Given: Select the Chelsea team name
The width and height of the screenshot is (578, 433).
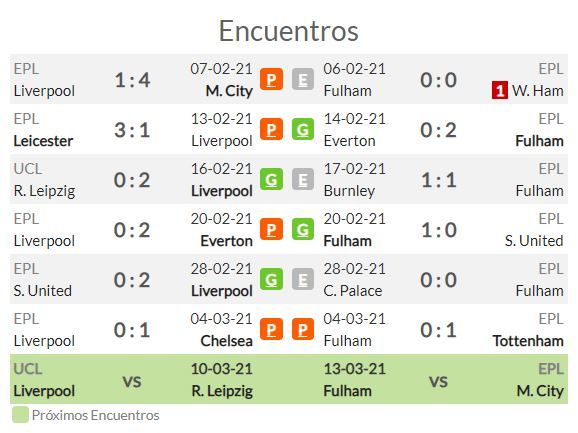Looking at the screenshot, I should [x=226, y=341].
